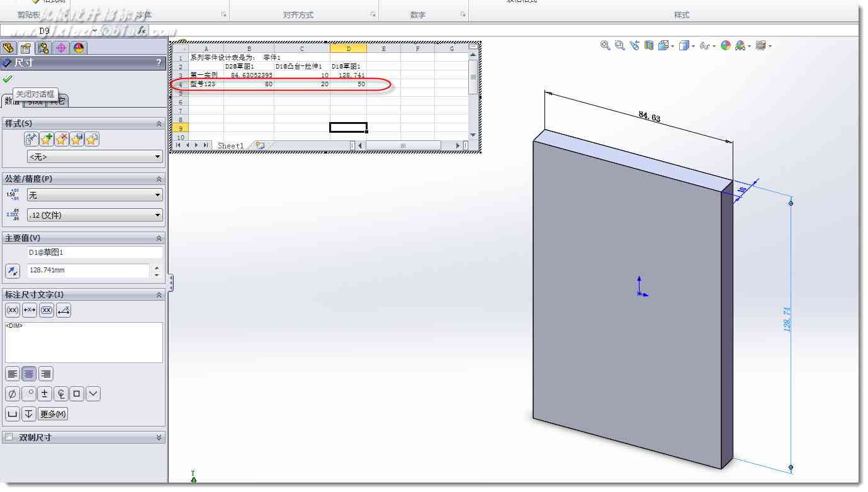Select the Sheet1 worksheet tab
The height and width of the screenshot is (492, 868).
tap(230, 146)
